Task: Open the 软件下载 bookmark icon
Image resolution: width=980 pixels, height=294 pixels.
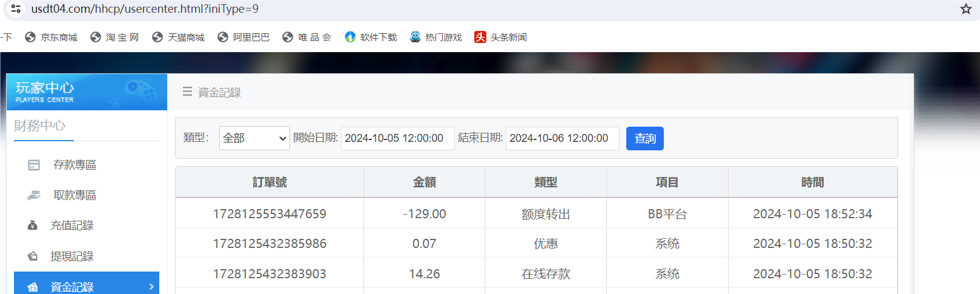Action: [350, 37]
